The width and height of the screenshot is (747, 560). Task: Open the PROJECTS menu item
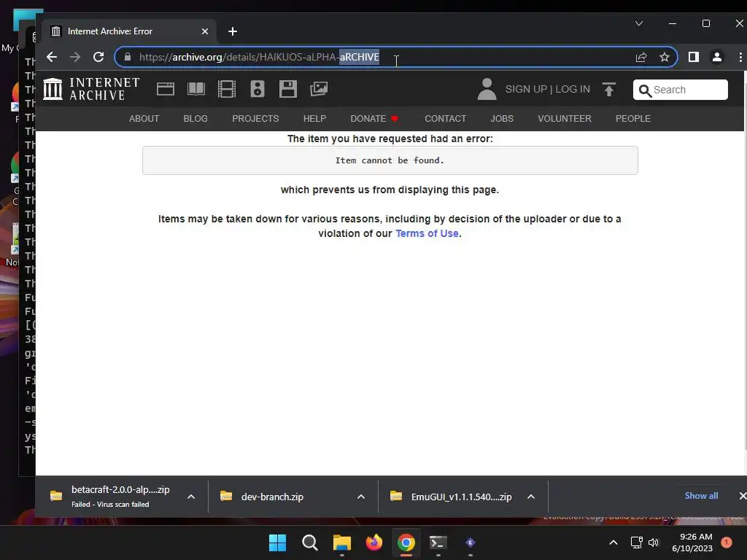(255, 119)
